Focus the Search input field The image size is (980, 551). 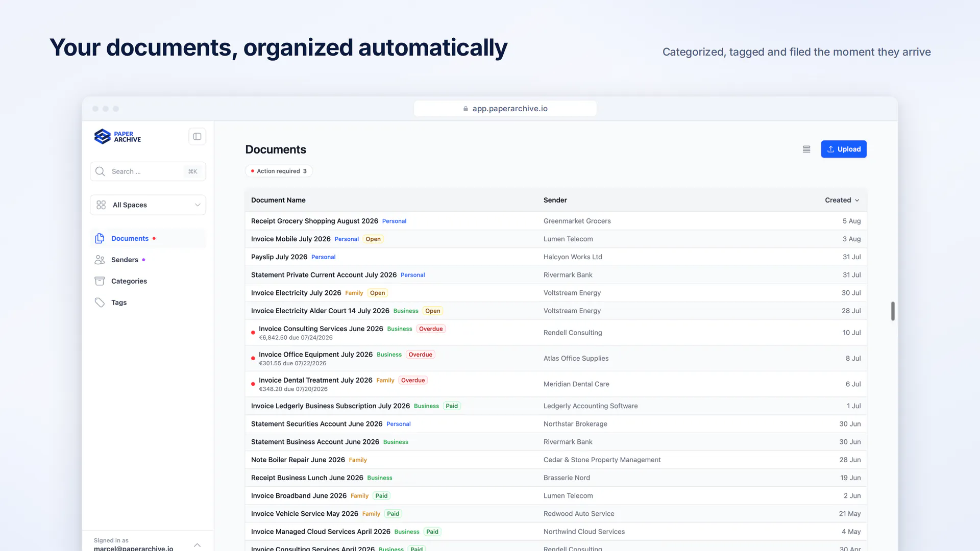pyautogui.click(x=148, y=171)
